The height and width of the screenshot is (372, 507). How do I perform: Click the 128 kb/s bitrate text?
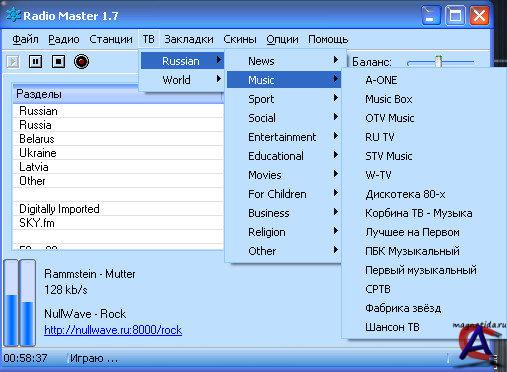[x=66, y=290]
